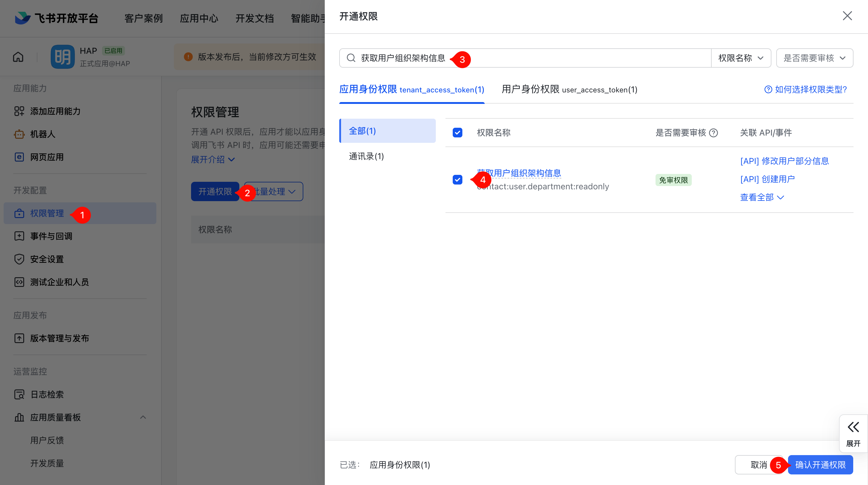Open 应用中心 in top navigation
The width and height of the screenshot is (868, 485).
199,18
